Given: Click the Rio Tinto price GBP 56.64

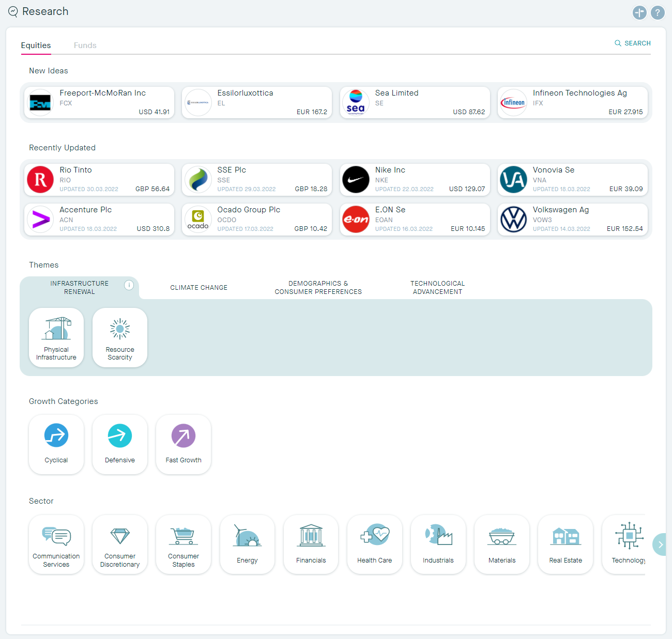Looking at the screenshot, I should 152,189.
